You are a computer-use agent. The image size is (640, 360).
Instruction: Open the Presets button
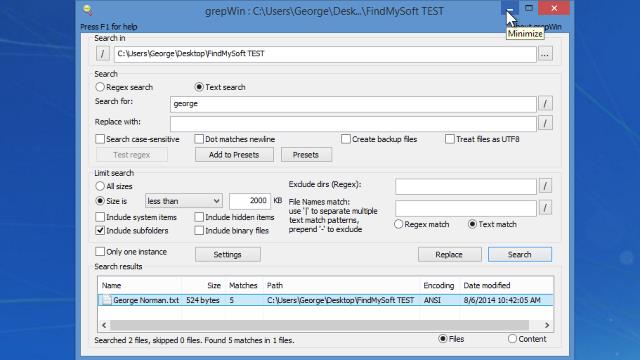point(306,155)
